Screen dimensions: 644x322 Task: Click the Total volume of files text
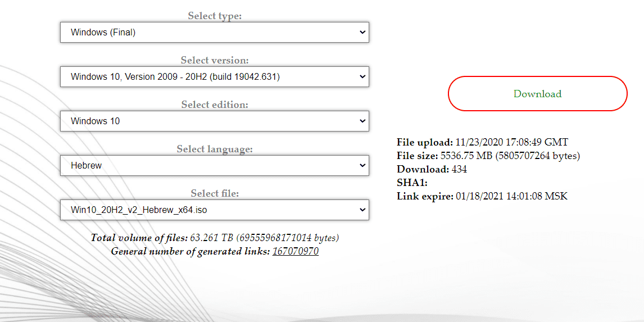pyautogui.click(x=215, y=238)
